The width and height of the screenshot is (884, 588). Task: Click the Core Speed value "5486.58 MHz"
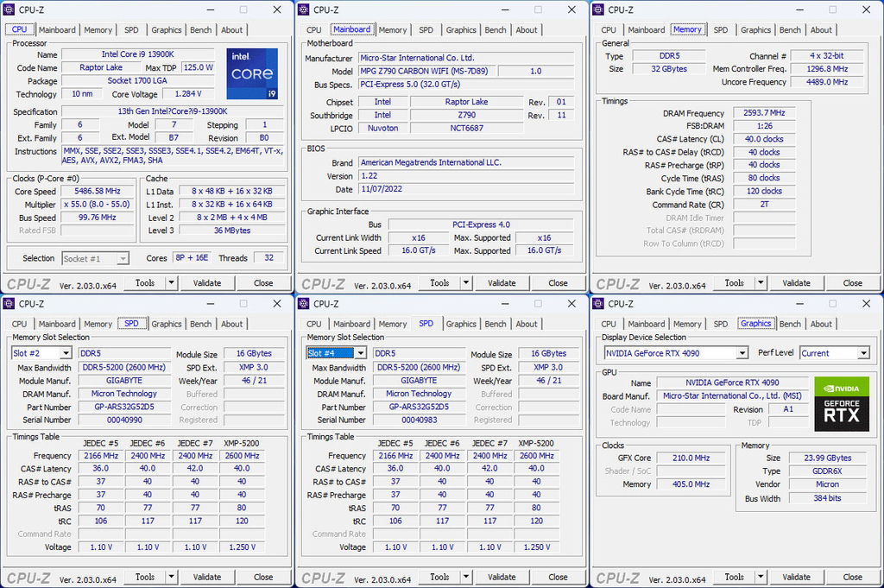pyautogui.click(x=98, y=192)
